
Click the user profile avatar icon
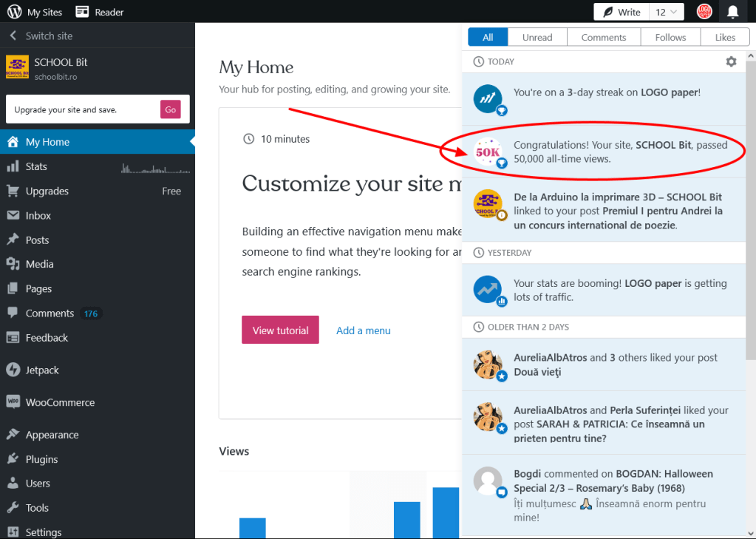704,12
